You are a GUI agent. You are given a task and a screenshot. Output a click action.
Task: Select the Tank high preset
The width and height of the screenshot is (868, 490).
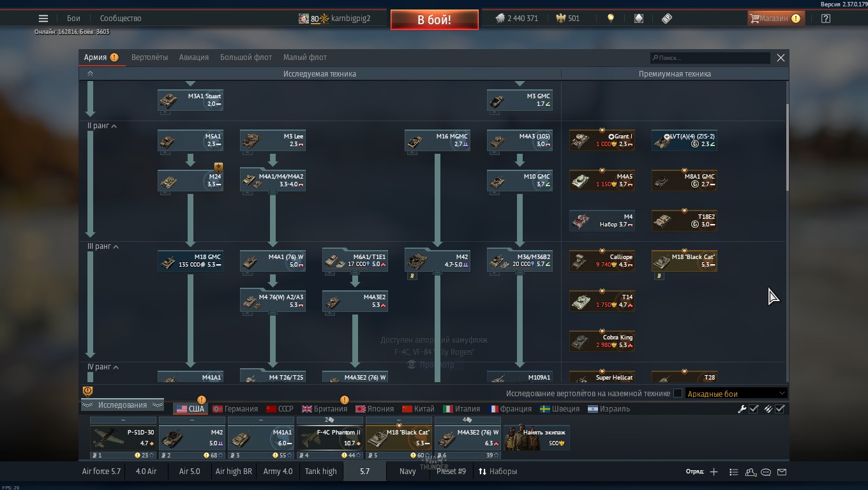(x=320, y=471)
